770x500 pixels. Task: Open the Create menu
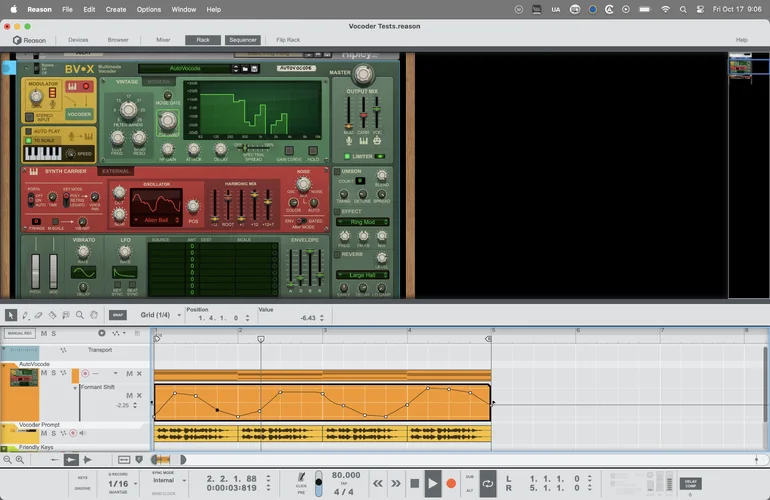pos(116,9)
